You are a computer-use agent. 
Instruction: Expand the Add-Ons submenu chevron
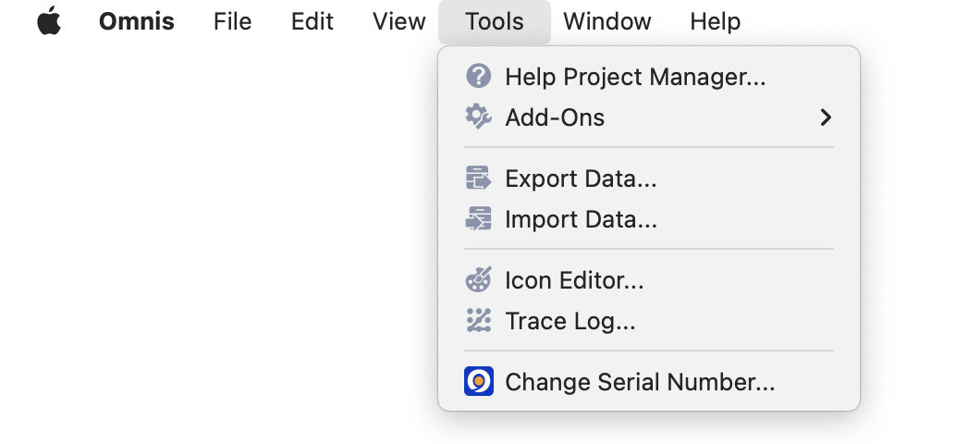tap(826, 117)
